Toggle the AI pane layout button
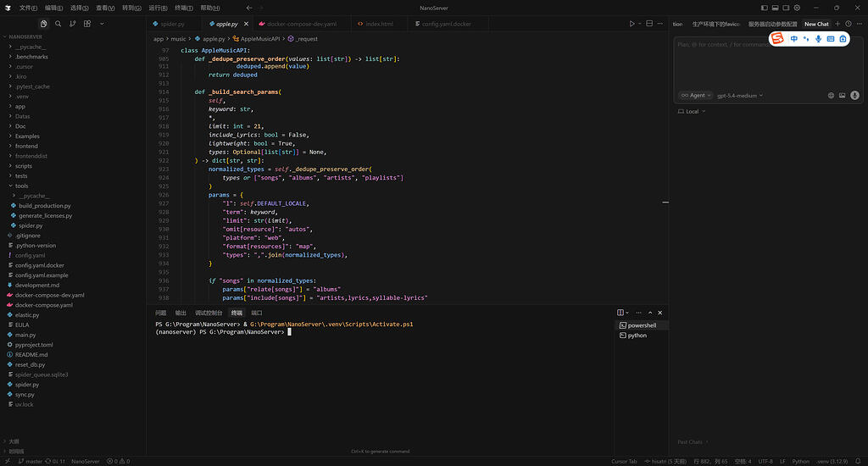This screenshot has height=466, width=868. (786, 8)
